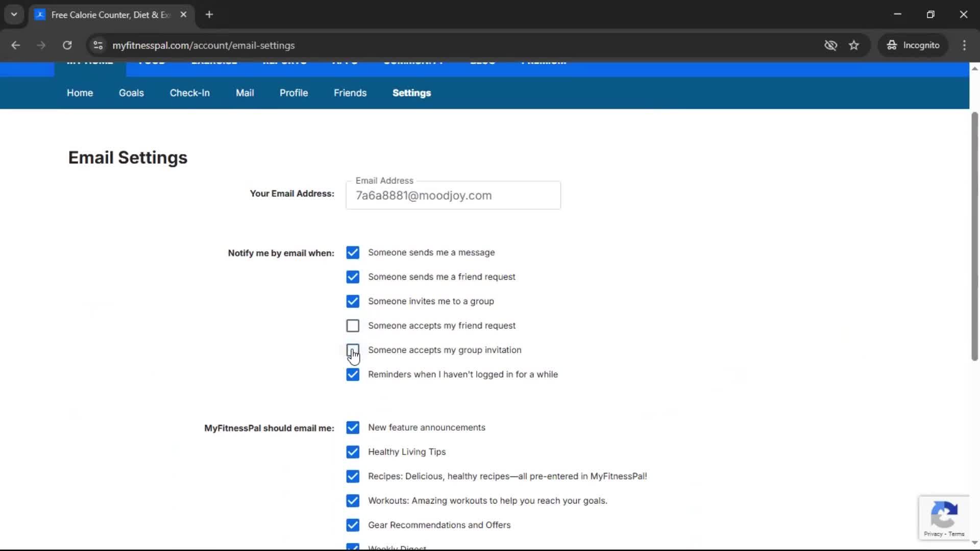Viewport: 980px width, 551px height.
Task: Open the Home sub-navigation link
Action: 80,93
